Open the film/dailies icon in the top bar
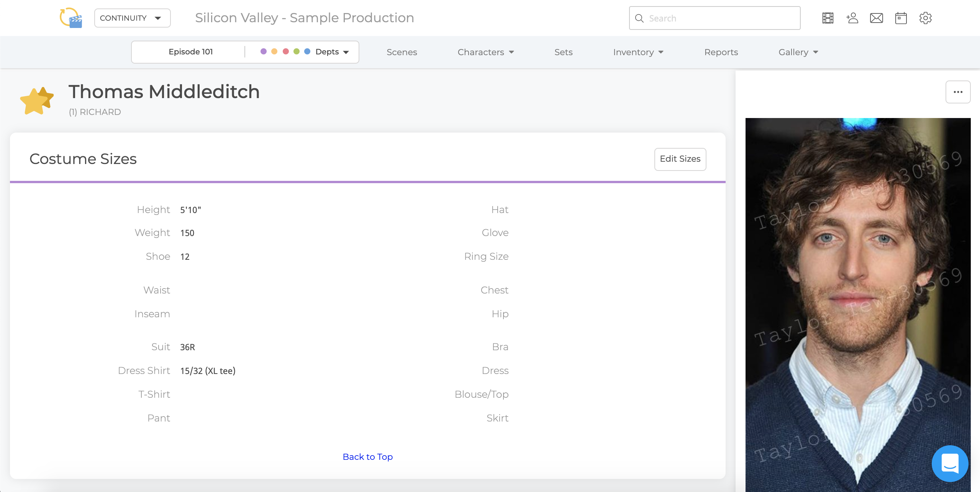 [x=827, y=18]
